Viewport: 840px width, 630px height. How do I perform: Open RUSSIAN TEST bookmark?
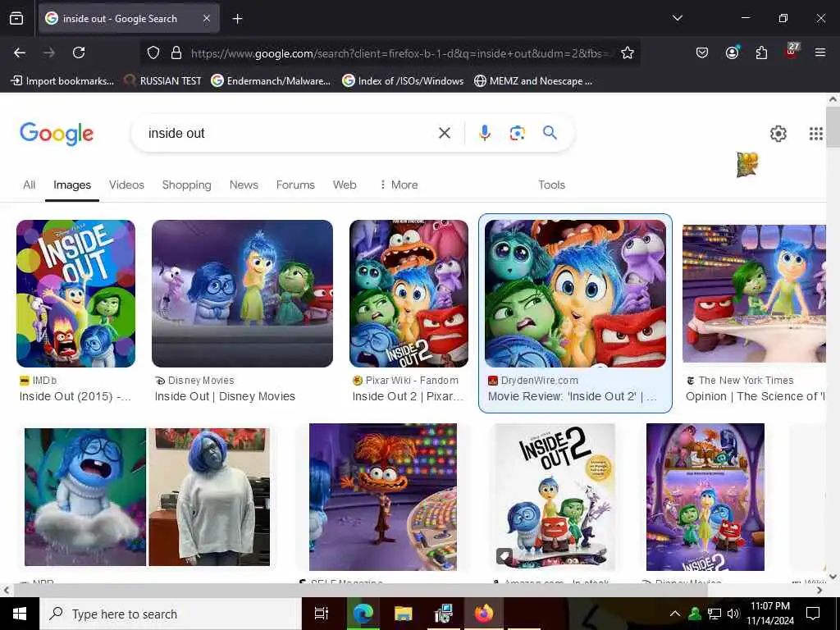[x=163, y=81]
